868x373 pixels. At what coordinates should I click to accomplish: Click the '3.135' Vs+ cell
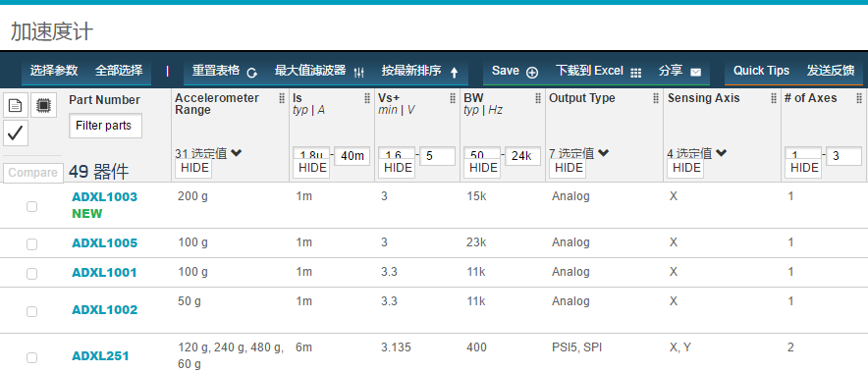click(396, 347)
